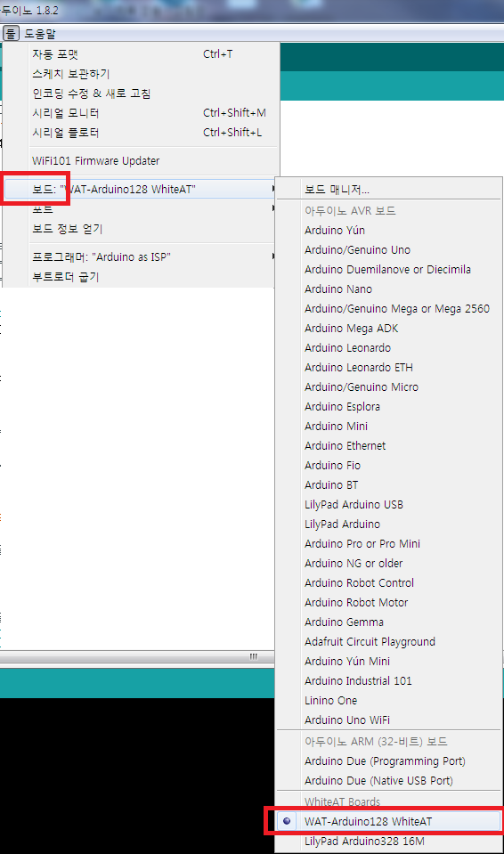Expand the 포트 submenu
This screenshot has width=504, height=854.
click(141, 208)
